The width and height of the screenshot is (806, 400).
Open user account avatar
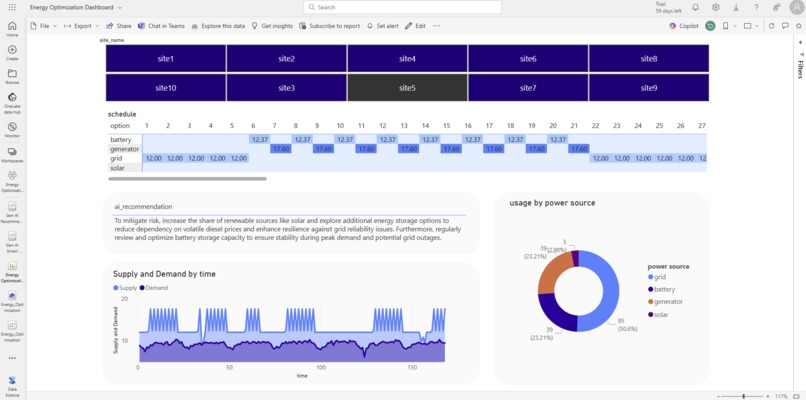pyautogui.click(x=796, y=7)
